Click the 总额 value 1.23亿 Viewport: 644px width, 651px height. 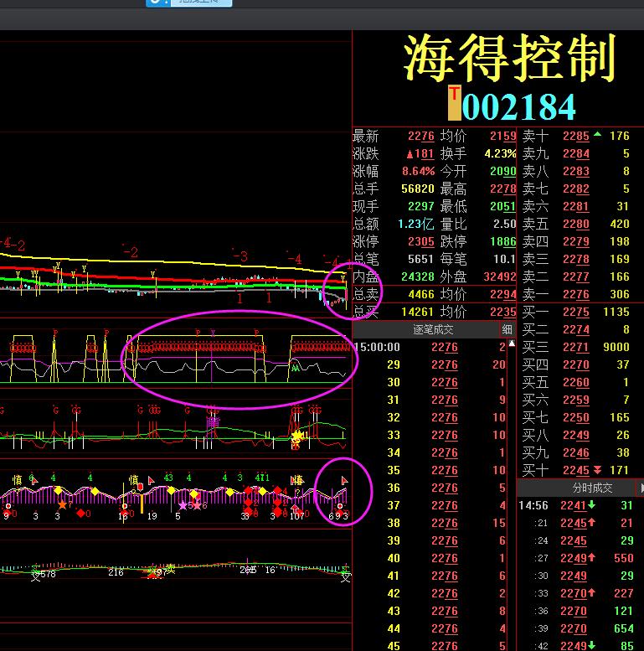click(x=415, y=225)
